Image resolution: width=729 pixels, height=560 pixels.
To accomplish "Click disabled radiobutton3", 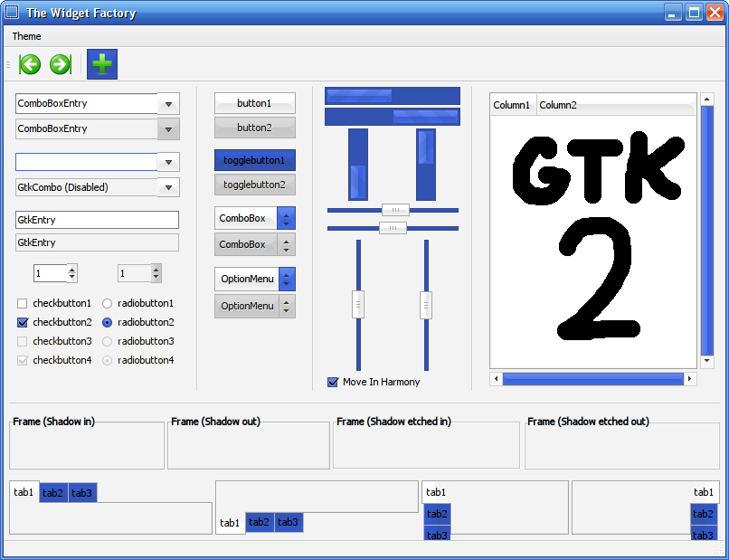I will point(107,341).
